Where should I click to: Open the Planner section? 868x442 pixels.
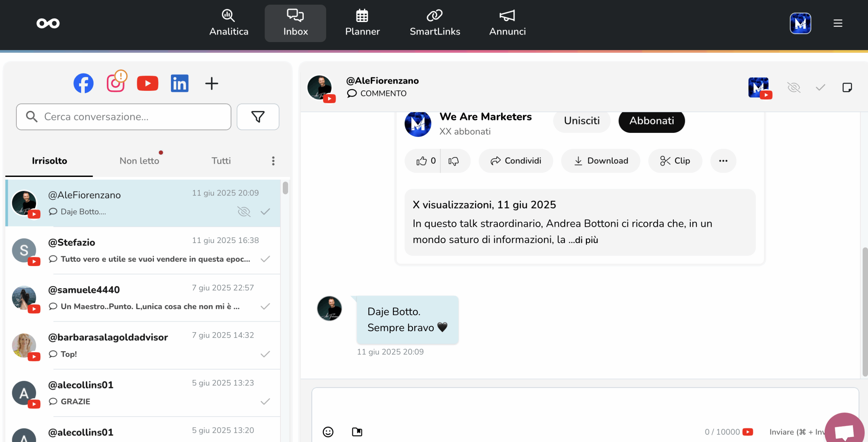[362, 23]
